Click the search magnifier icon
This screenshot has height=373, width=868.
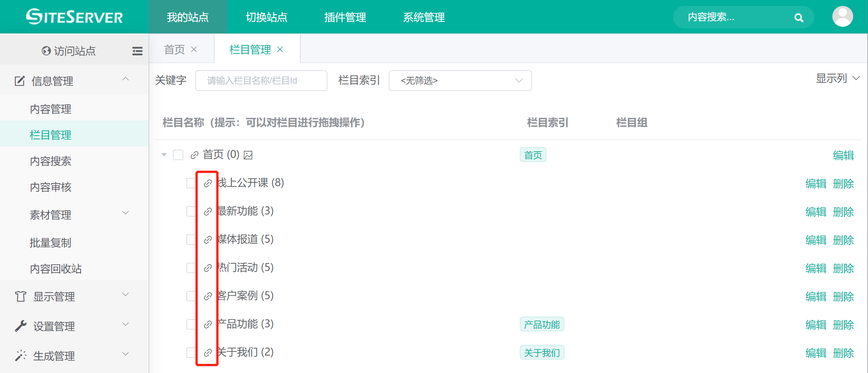tap(798, 17)
